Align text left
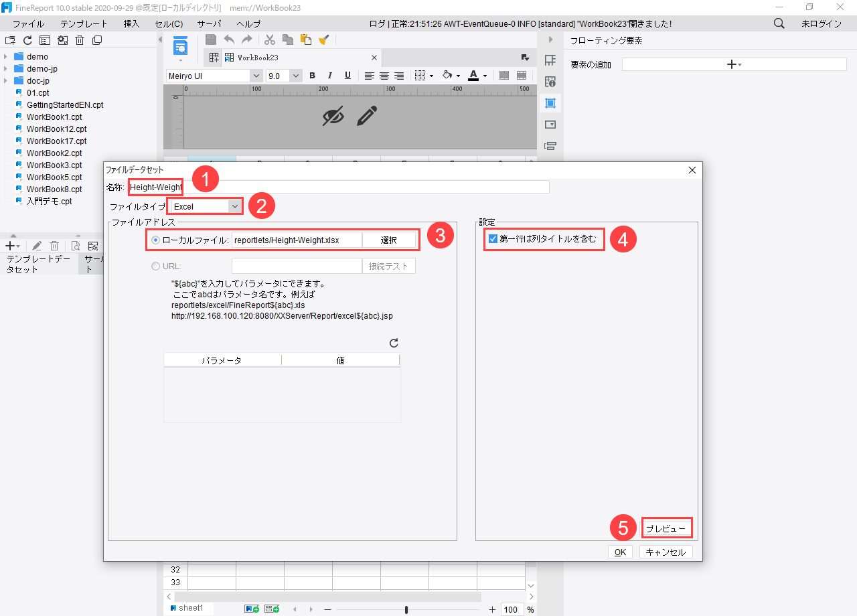Image resolution: width=857 pixels, height=616 pixels. pos(370,76)
